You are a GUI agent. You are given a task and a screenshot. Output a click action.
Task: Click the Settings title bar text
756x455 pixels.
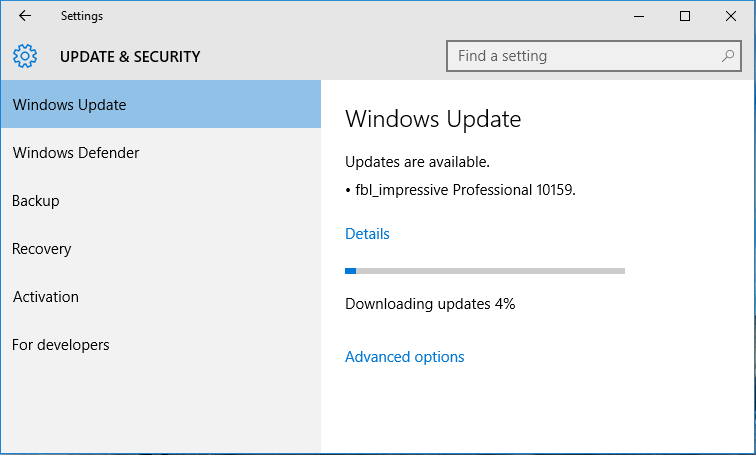[x=81, y=16]
